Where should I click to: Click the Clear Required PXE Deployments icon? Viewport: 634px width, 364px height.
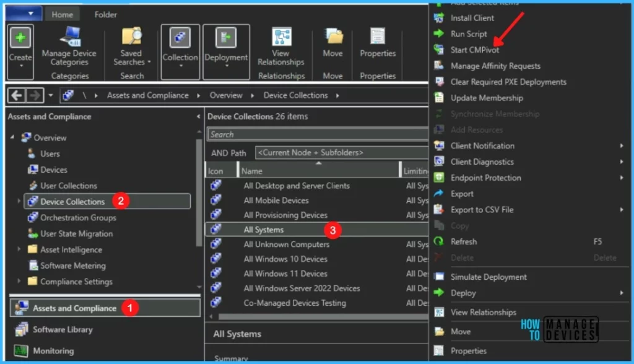pos(439,82)
